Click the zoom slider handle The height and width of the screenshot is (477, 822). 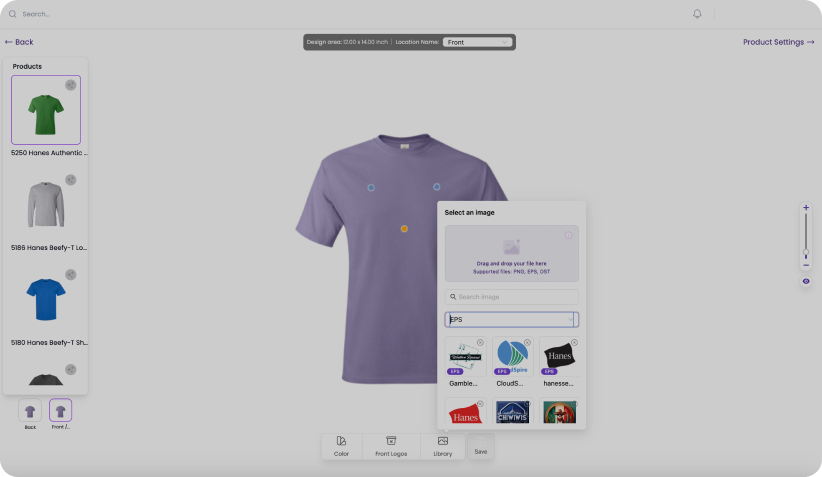[x=806, y=253]
